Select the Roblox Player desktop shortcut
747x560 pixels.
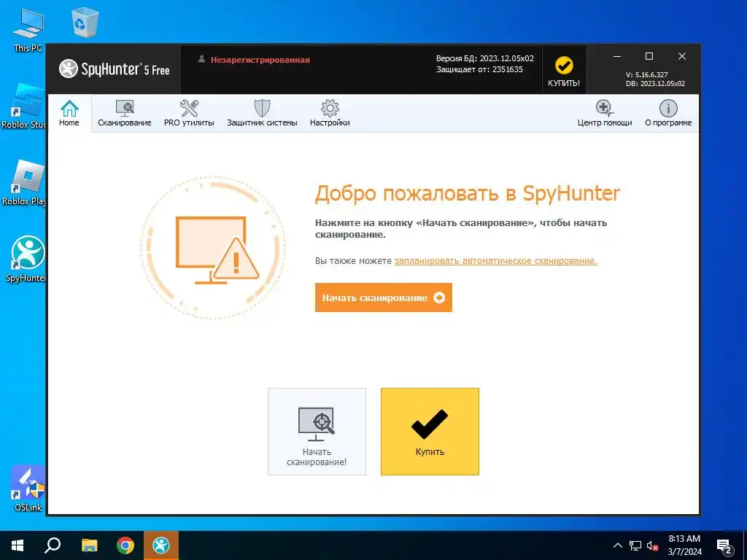click(24, 183)
